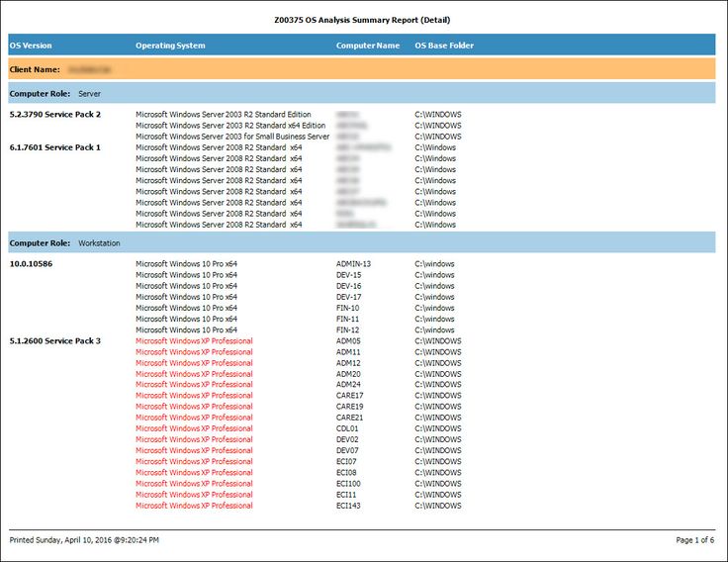This screenshot has height=562, width=728.
Task: Select computer name DEV-17
Action: [x=349, y=297]
